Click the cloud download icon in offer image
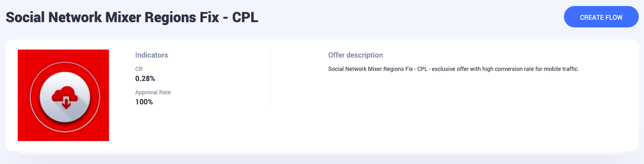This screenshot has width=644, height=164. pyautogui.click(x=65, y=98)
